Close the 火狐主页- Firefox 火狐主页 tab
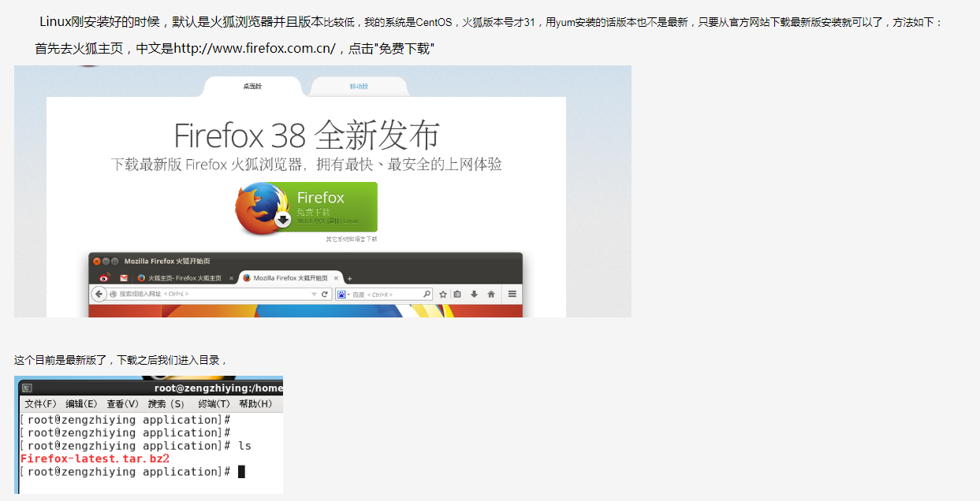The width and height of the screenshot is (980, 501). (x=231, y=278)
